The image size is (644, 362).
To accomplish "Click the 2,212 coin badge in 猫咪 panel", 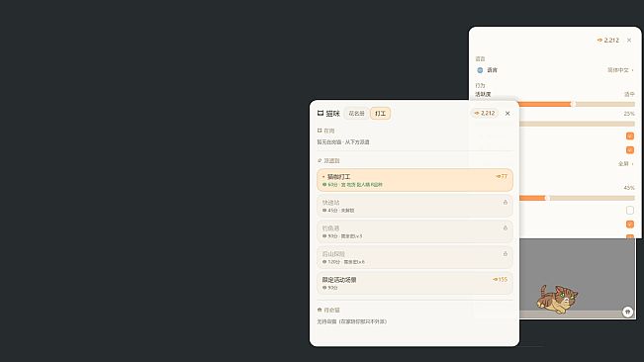I will tap(484, 114).
